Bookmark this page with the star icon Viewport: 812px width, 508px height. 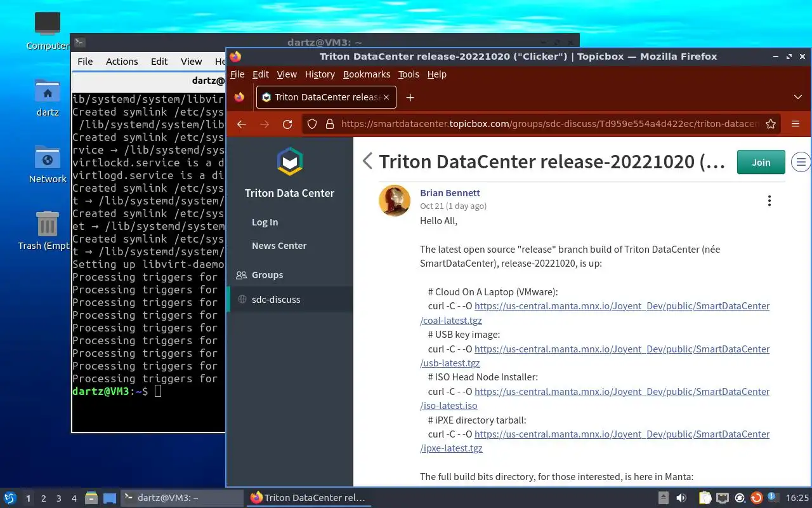click(771, 124)
